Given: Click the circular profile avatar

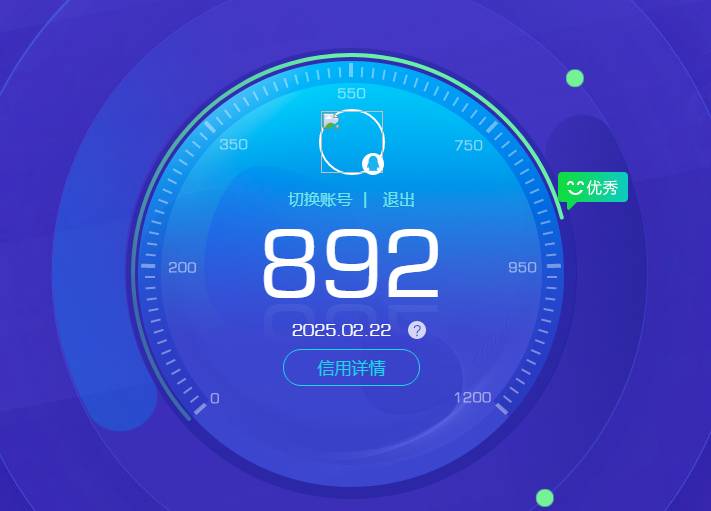Looking at the screenshot, I should 351,142.
